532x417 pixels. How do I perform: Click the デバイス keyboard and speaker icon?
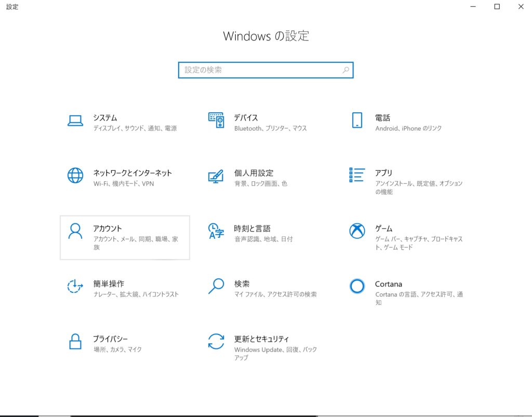click(x=216, y=120)
